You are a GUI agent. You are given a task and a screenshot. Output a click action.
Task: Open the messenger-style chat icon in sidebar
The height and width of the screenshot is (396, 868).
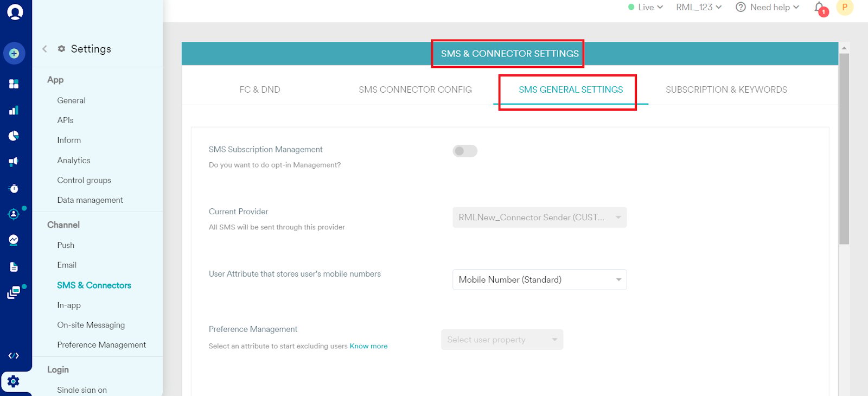pos(14,240)
